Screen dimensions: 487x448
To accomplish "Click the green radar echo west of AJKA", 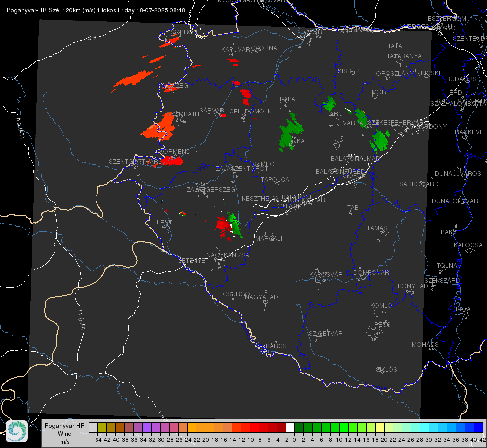I will tap(291, 133).
